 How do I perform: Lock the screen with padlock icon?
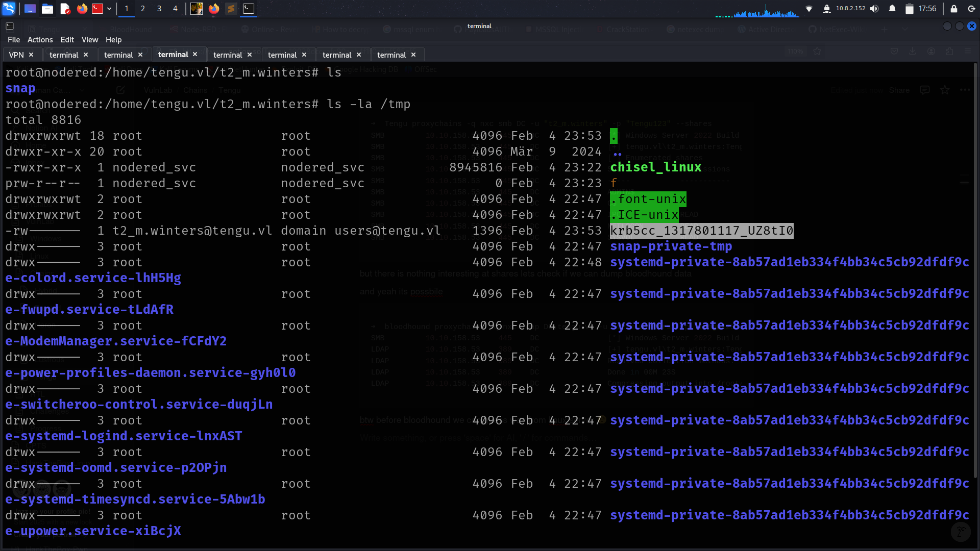(954, 9)
